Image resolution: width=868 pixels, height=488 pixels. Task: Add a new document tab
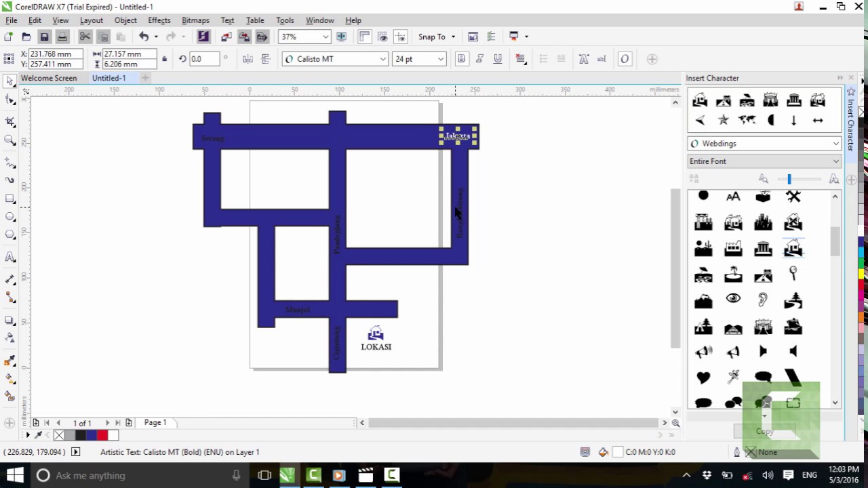coord(144,78)
